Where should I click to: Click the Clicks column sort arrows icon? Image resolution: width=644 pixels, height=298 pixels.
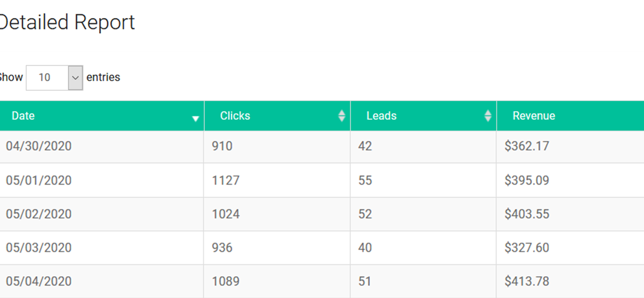pos(342,116)
